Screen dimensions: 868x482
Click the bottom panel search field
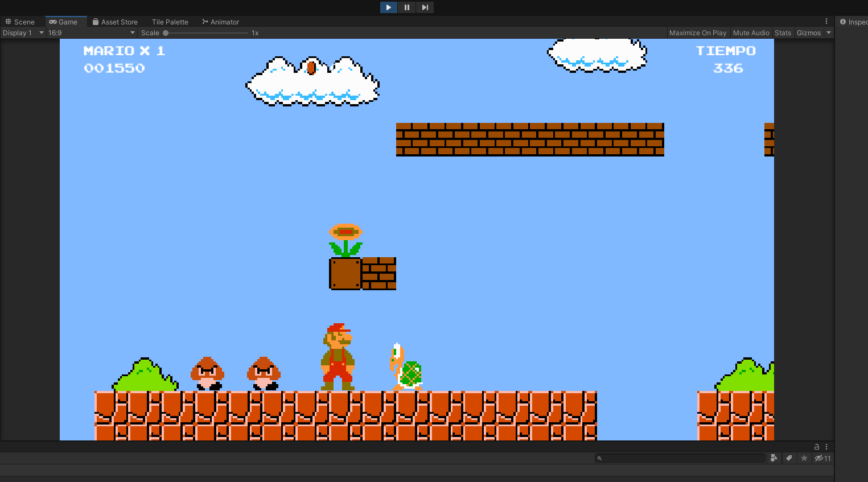click(x=680, y=458)
